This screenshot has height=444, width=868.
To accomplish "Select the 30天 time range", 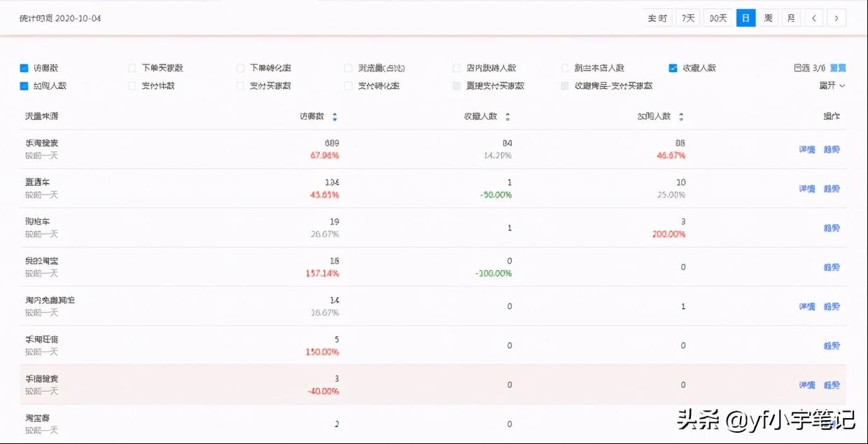I will 717,18.
